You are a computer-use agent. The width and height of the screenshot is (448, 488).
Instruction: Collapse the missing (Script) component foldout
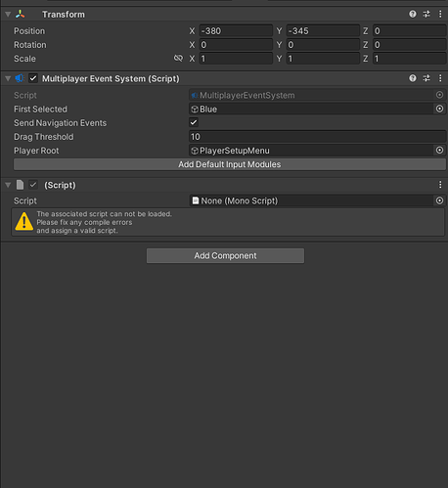click(x=8, y=185)
